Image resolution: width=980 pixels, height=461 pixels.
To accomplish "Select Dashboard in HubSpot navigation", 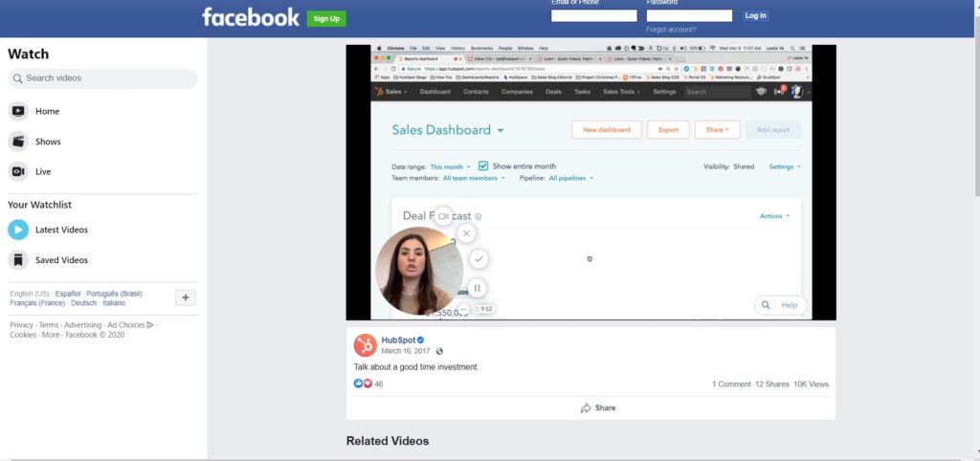I will [435, 92].
